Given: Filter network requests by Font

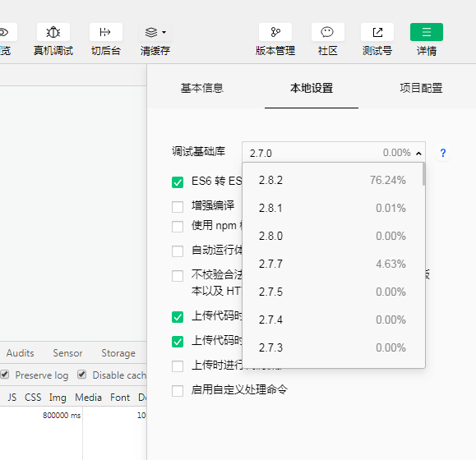Looking at the screenshot, I should point(120,398).
